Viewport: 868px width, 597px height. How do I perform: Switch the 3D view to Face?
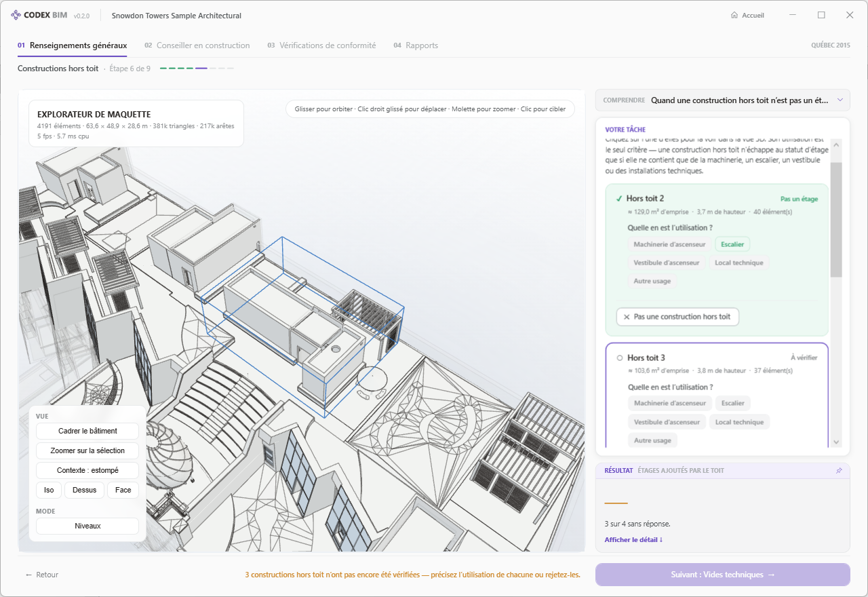[x=123, y=490]
